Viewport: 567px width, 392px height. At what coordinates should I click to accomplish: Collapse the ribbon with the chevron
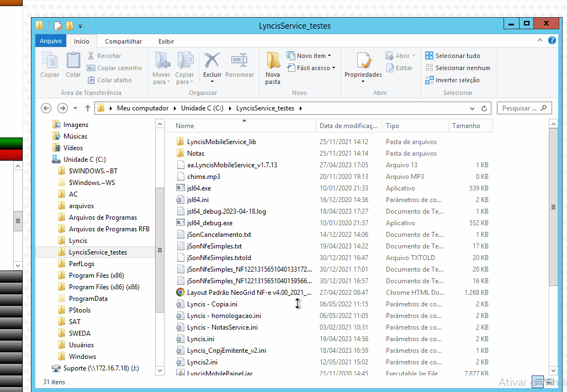click(540, 41)
